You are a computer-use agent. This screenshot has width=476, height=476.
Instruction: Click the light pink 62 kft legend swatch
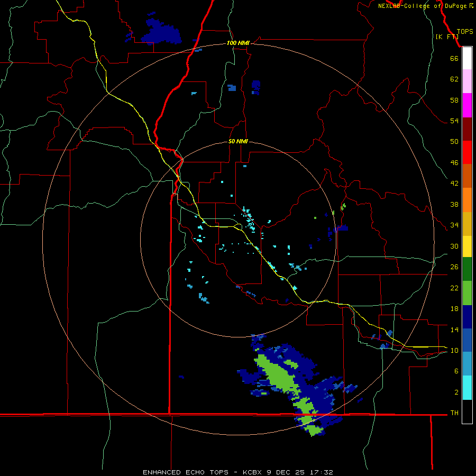click(x=467, y=81)
